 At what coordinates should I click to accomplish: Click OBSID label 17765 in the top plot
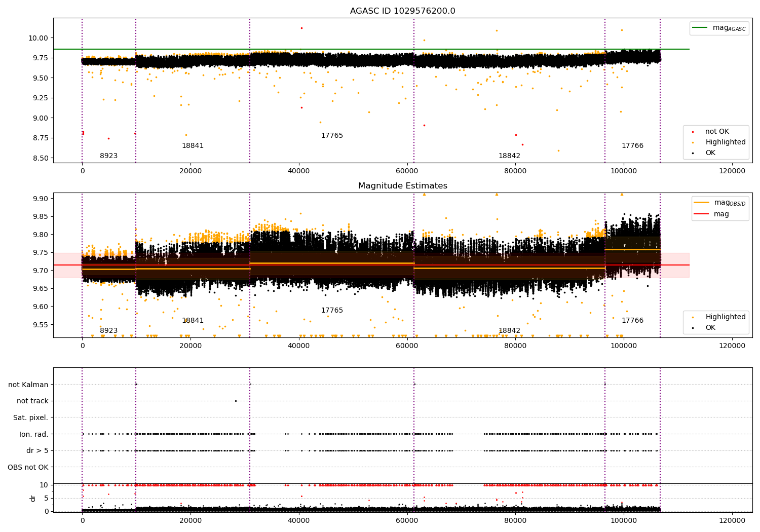[332, 136]
